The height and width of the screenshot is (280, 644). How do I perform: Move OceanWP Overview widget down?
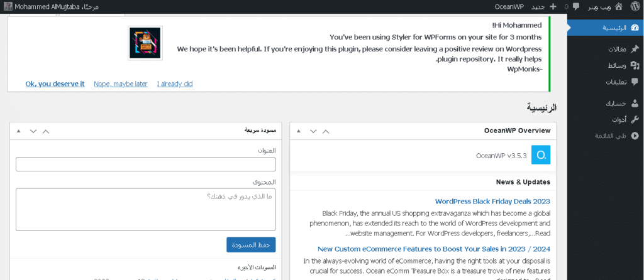point(313,131)
